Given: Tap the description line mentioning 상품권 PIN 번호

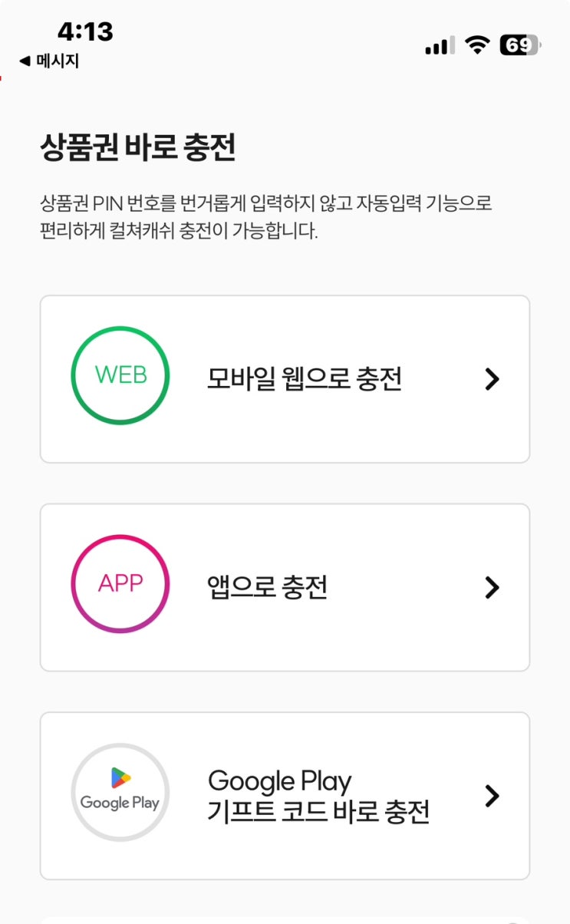Looking at the screenshot, I should (265, 204).
